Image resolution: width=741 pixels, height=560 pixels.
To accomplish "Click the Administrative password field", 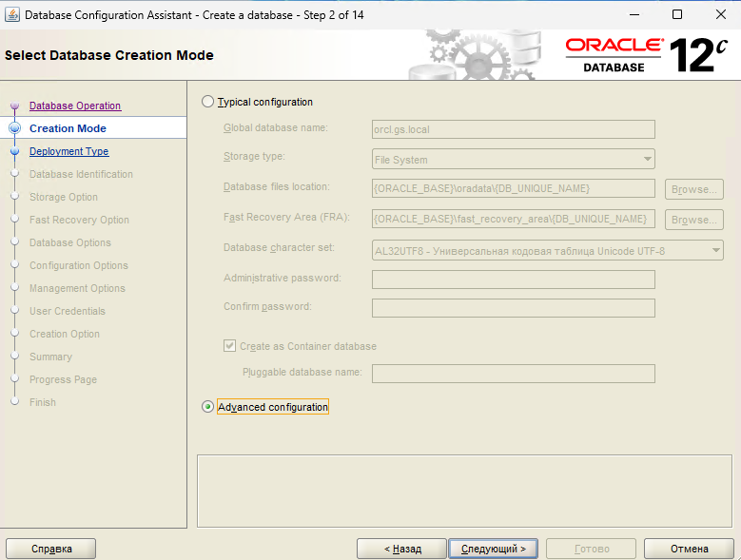I will [514, 280].
